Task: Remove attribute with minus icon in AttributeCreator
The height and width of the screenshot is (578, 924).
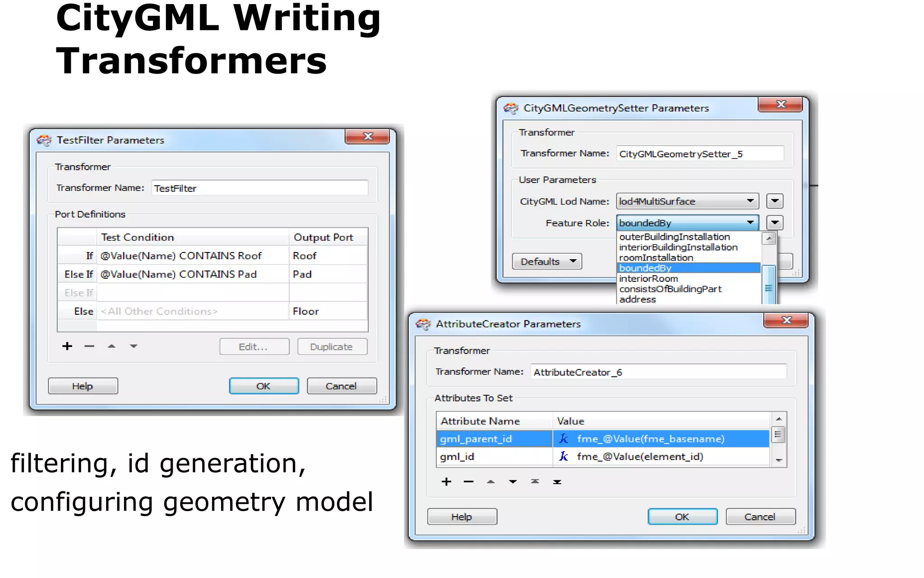Action: pyautogui.click(x=468, y=482)
